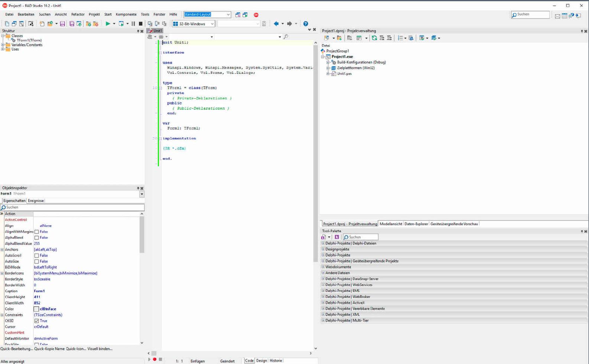
Task: Click the blue Back navigation arrow
Action: 276,24
